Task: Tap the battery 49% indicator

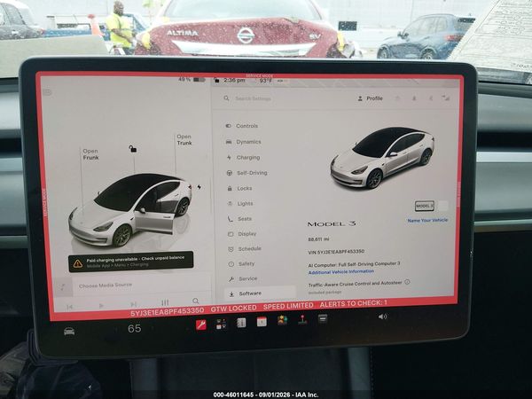Action: pyautogui.click(x=192, y=80)
